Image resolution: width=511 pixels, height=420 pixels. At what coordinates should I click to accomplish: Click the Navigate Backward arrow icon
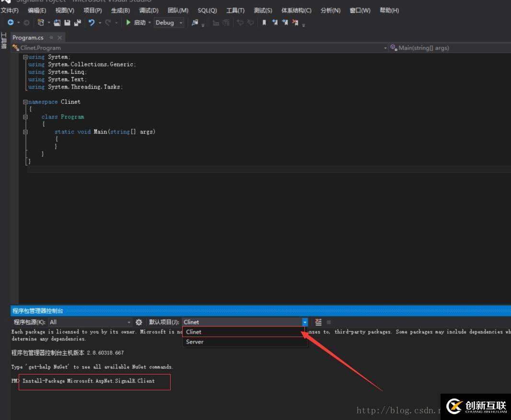[x=11, y=23]
